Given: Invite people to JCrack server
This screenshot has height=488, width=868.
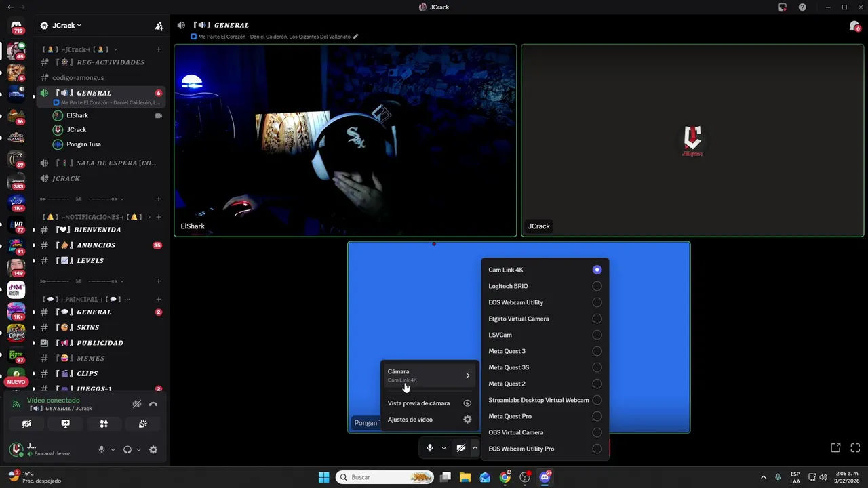Looking at the screenshot, I should tap(159, 26).
